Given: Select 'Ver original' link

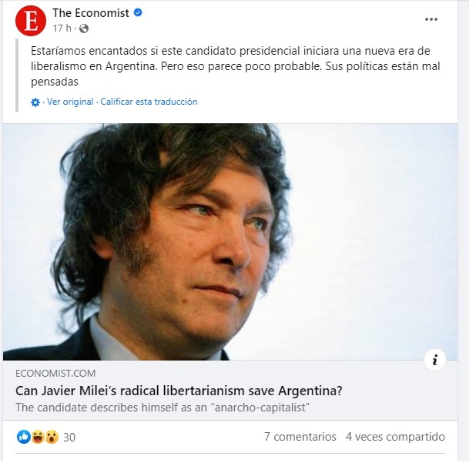Looking at the screenshot, I should tap(70, 102).
